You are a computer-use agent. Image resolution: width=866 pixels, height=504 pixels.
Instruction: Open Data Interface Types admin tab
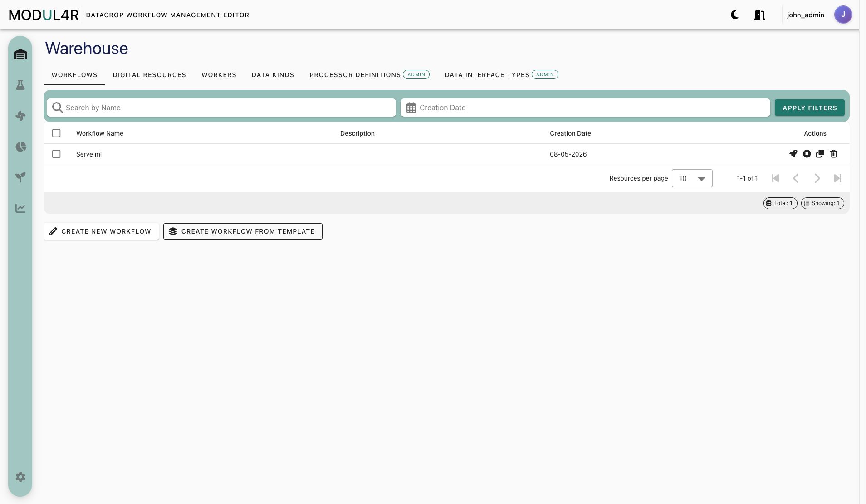(501, 75)
